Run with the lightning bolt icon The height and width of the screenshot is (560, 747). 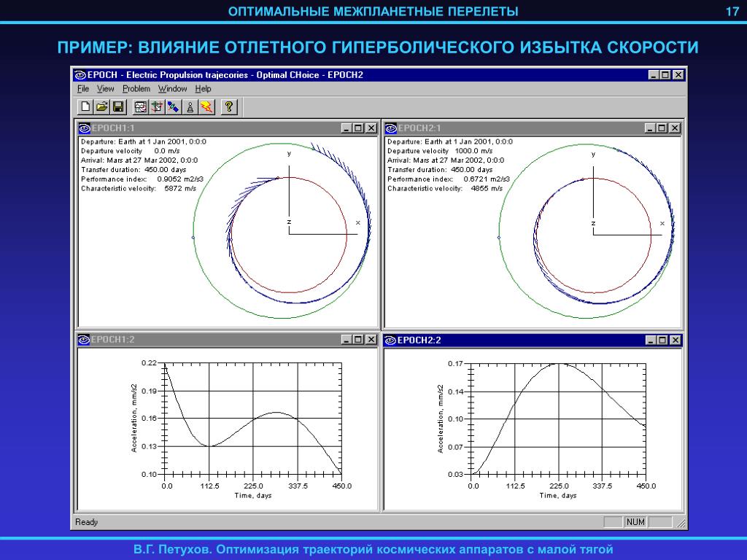(206, 106)
